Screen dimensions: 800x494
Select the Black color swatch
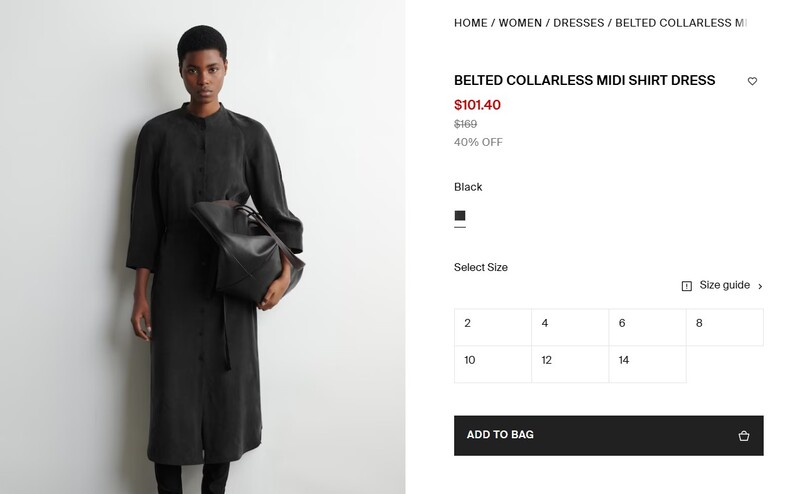[x=460, y=215]
